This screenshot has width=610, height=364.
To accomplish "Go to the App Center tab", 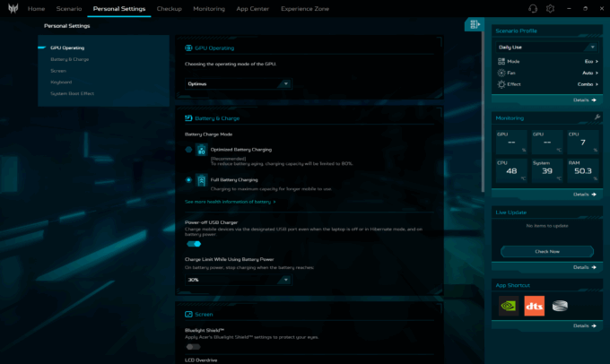I will point(252,9).
